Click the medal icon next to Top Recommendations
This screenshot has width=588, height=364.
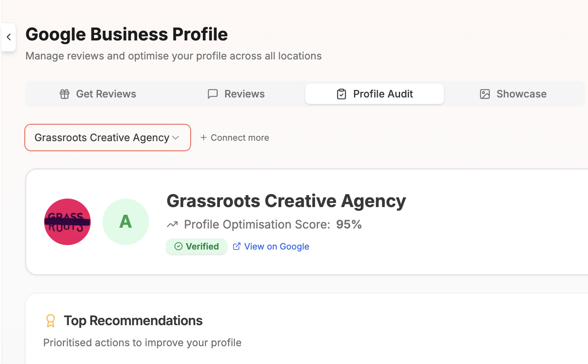[50, 320]
